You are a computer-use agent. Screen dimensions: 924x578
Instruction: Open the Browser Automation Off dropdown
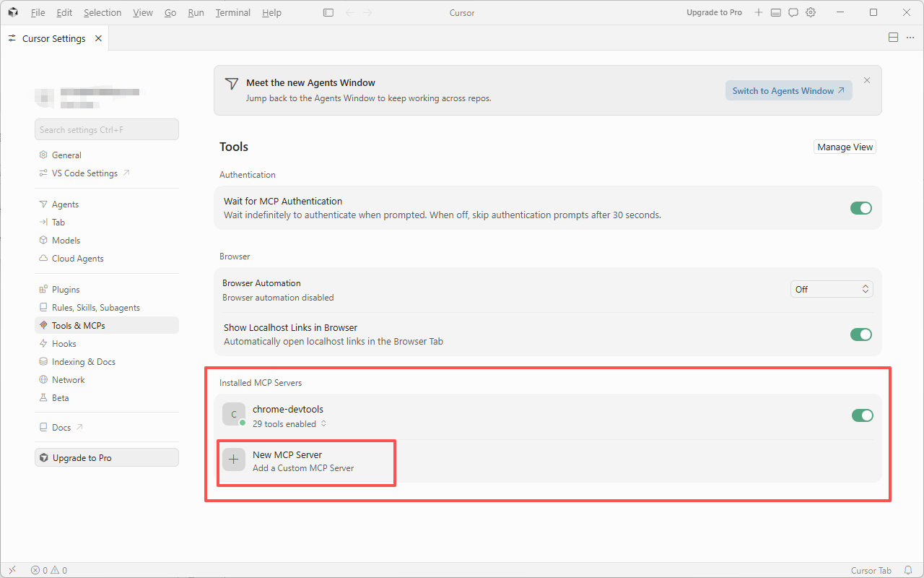(832, 289)
